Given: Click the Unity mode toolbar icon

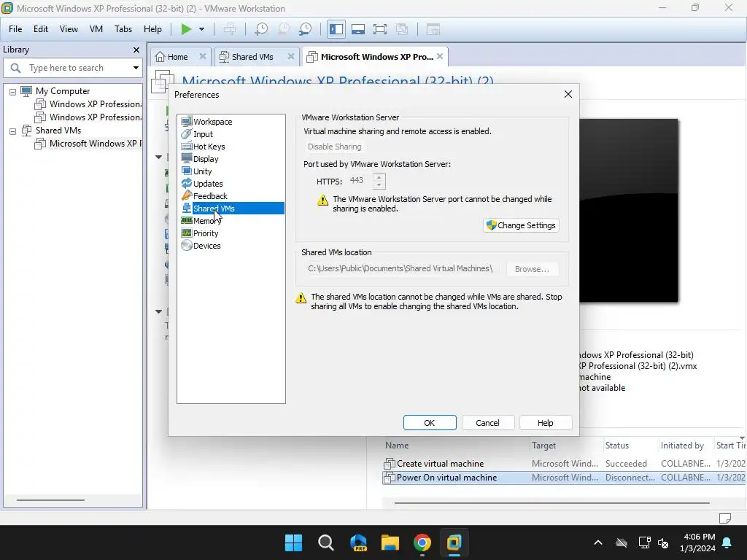Looking at the screenshot, I should (x=402, y=29).
